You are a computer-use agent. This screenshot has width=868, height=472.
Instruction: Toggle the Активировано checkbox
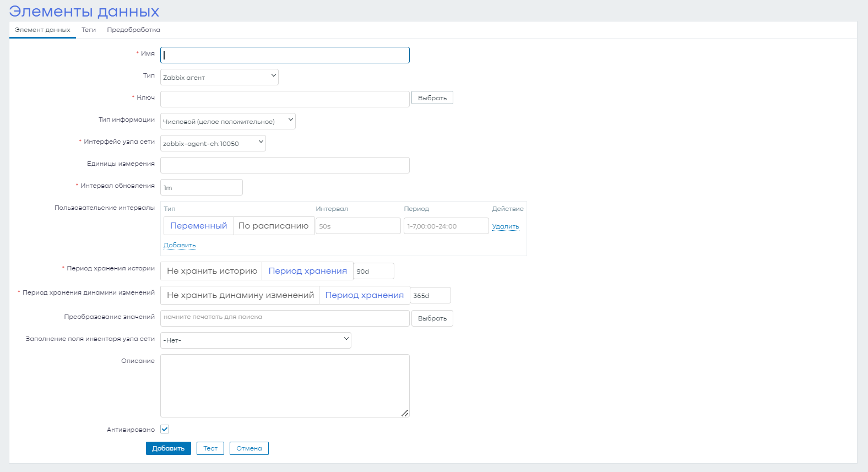coord(165,429)
